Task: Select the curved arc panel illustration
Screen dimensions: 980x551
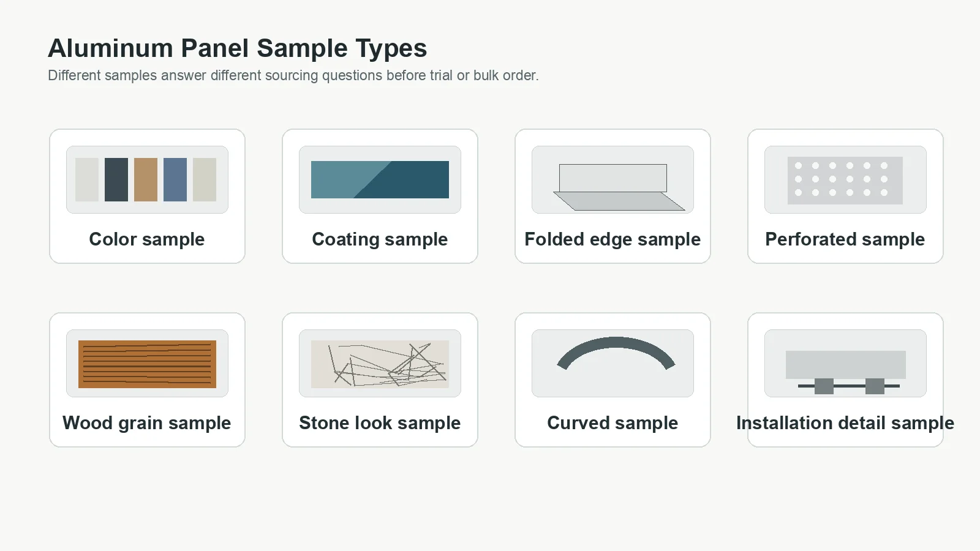Action: 616,353
